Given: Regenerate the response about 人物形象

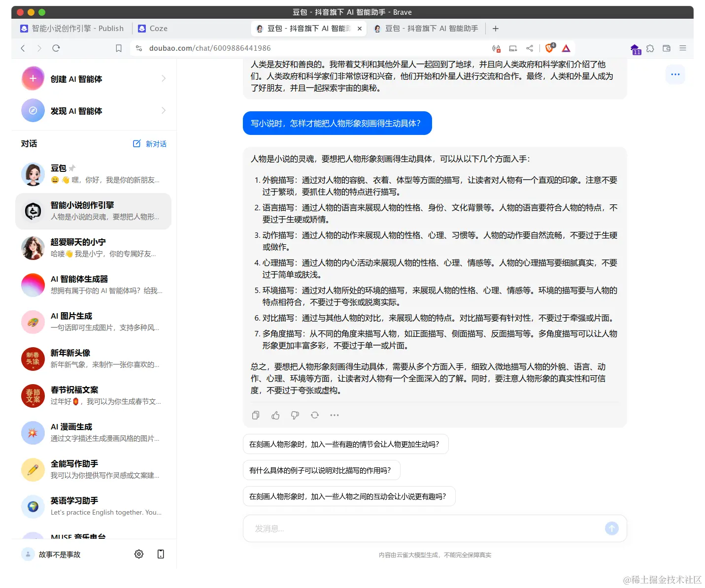Looking at the screenshot, I should 315,415.
